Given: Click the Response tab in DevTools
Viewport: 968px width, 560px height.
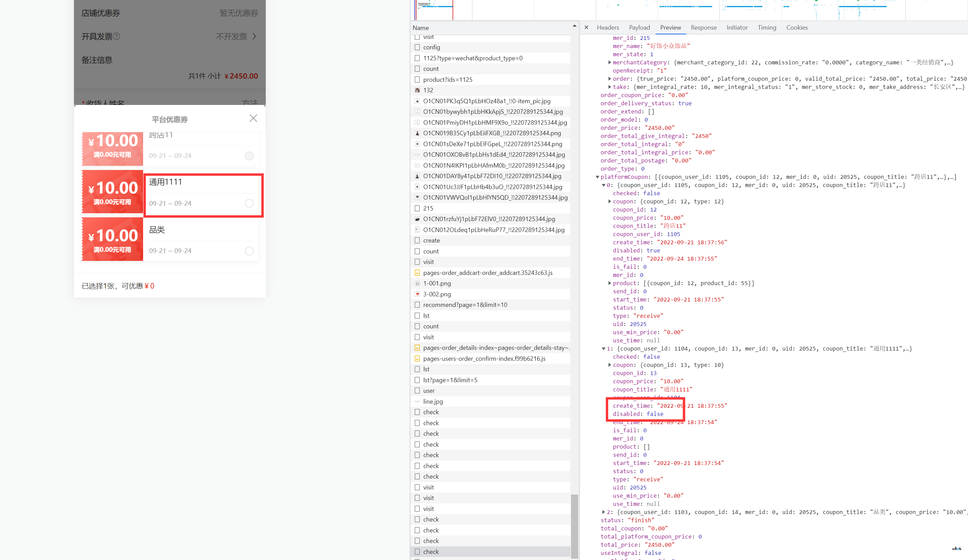Looking at the screenshot, I should click(703, 27).
